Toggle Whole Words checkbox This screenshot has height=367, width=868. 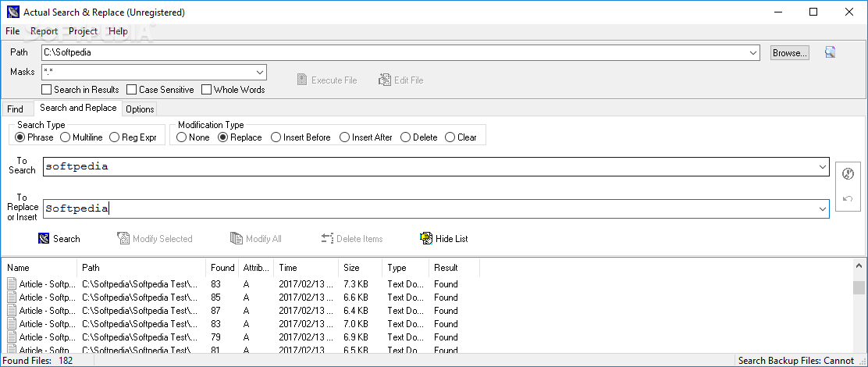point(233,90)
